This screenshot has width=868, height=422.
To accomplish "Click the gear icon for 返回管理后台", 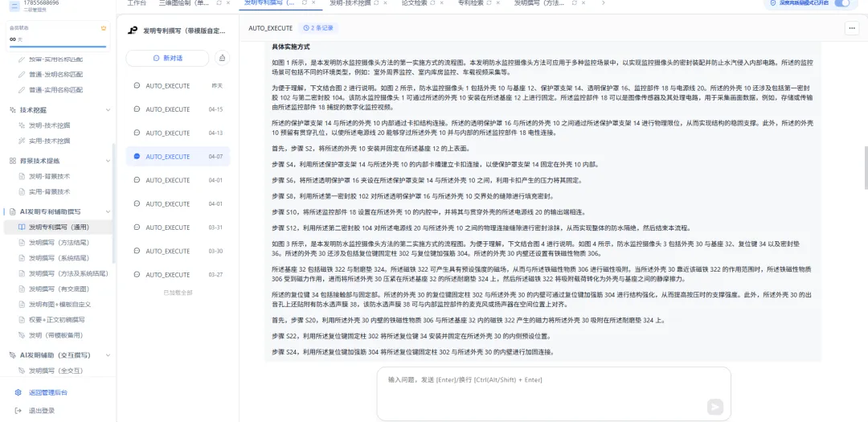I will (x=18, y=392).
